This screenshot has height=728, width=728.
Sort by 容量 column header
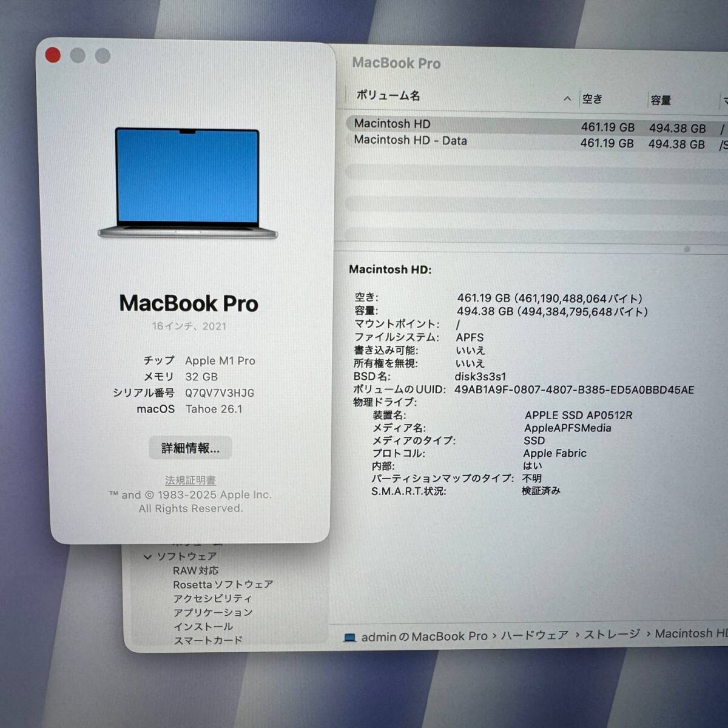[x=661, y=100]
